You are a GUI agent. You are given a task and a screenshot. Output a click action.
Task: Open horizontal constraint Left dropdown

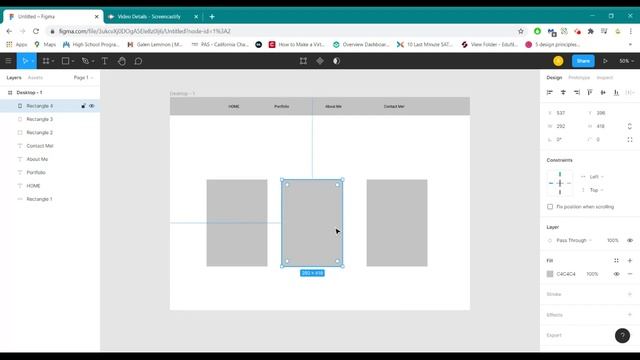[x=596, y=177]
